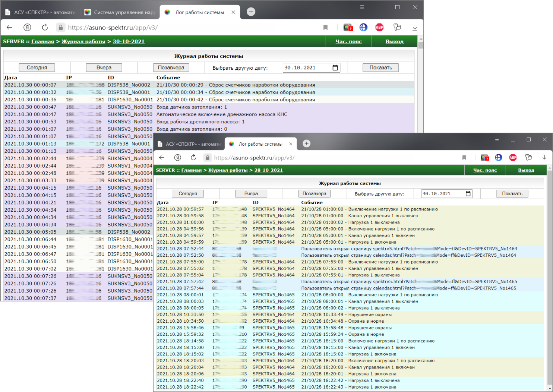Image resolution: width=553 pixels, height=392 pixels.
Task: Click 'Сегодня' button in rear window
Action: point(37,67)
